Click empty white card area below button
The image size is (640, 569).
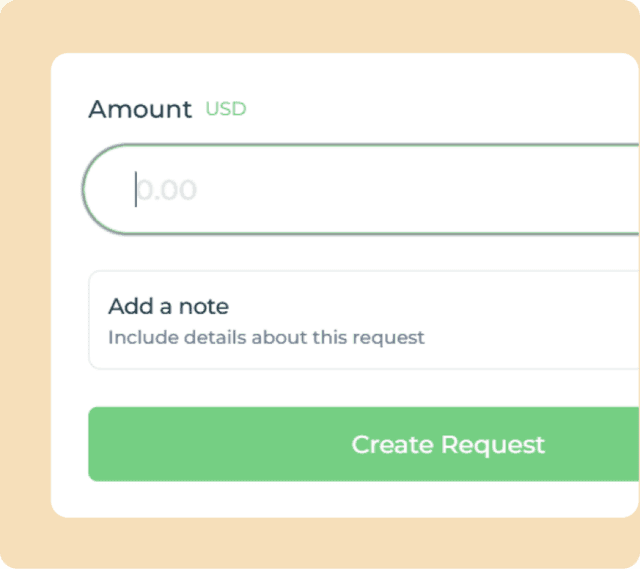click(340, 499)
